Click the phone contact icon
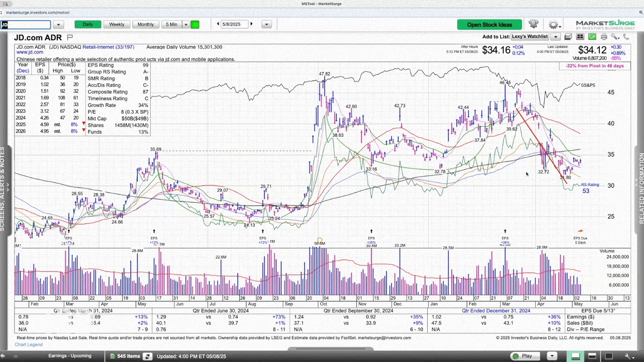The width and height of the screenshot is (644, 362). [x=626, y=36]
